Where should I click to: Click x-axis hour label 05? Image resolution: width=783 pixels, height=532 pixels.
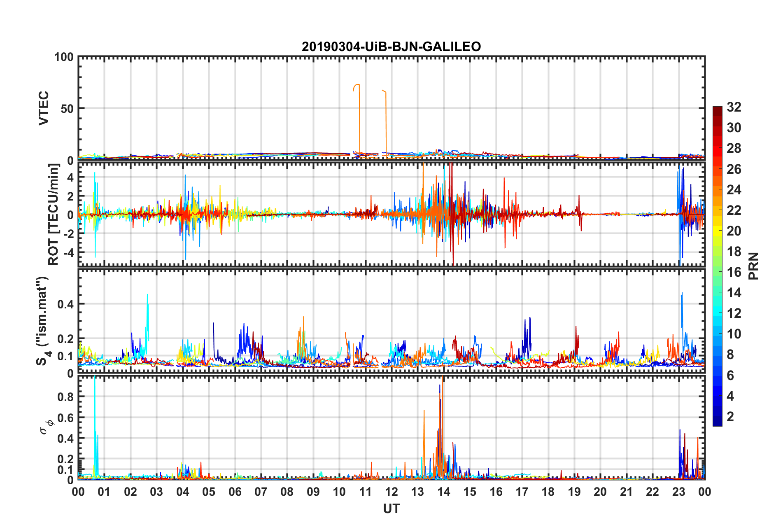(209, 492)
